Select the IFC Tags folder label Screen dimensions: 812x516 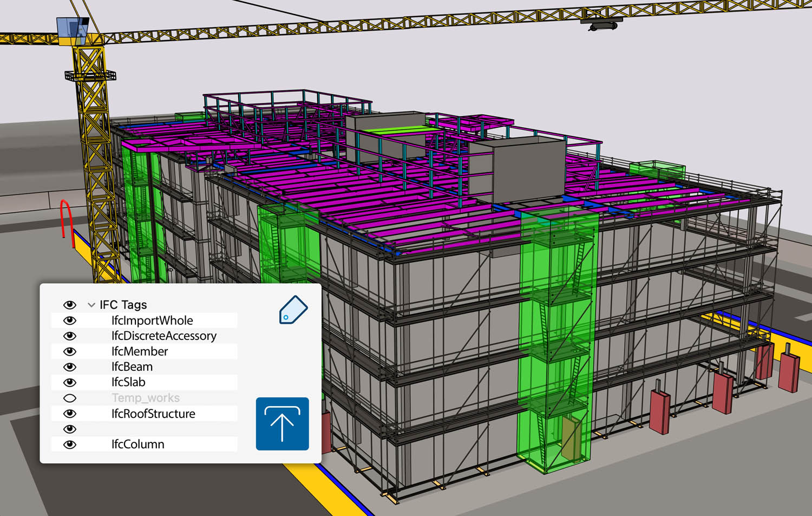point(123,305)
